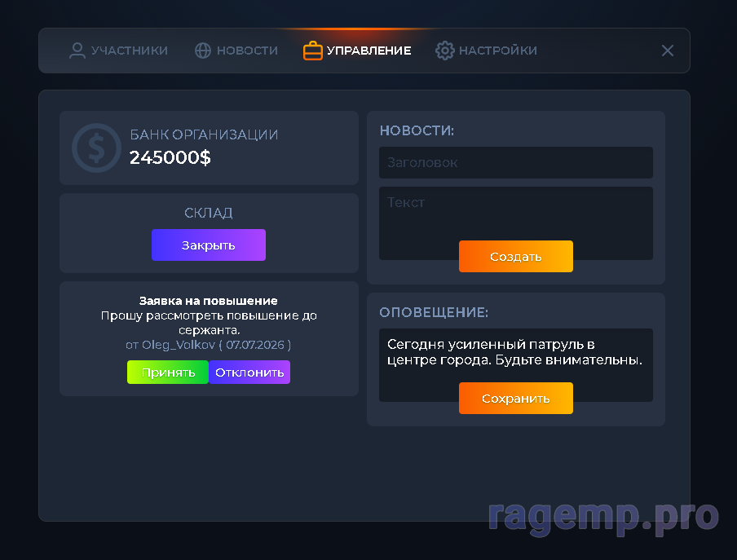Click the dollar coin bank icon
Viewport: 737px width, 560px height.
click(96, 148)
